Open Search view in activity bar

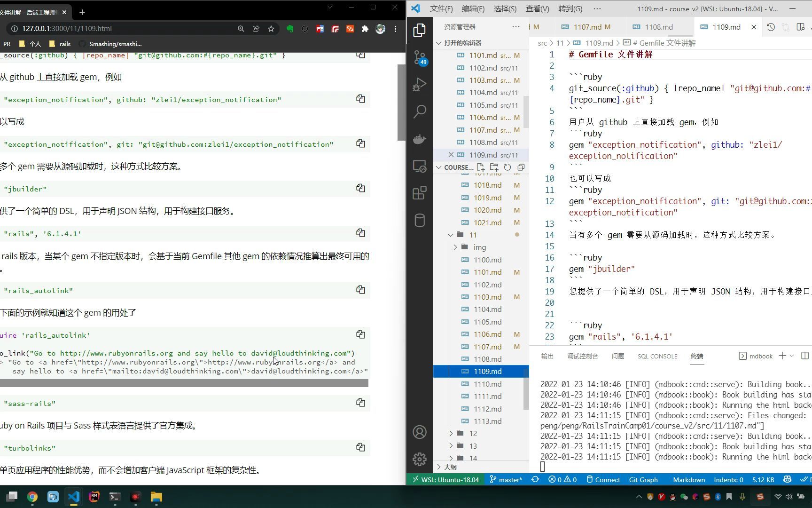tap(419, 111)
